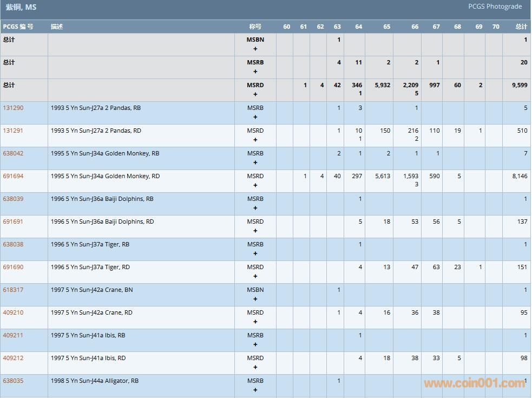Image resolution: width=532 pixels, height=398 pixels.
Task: Expand plus sign in MSBN totals row
Action: click(x=255, y=49)
